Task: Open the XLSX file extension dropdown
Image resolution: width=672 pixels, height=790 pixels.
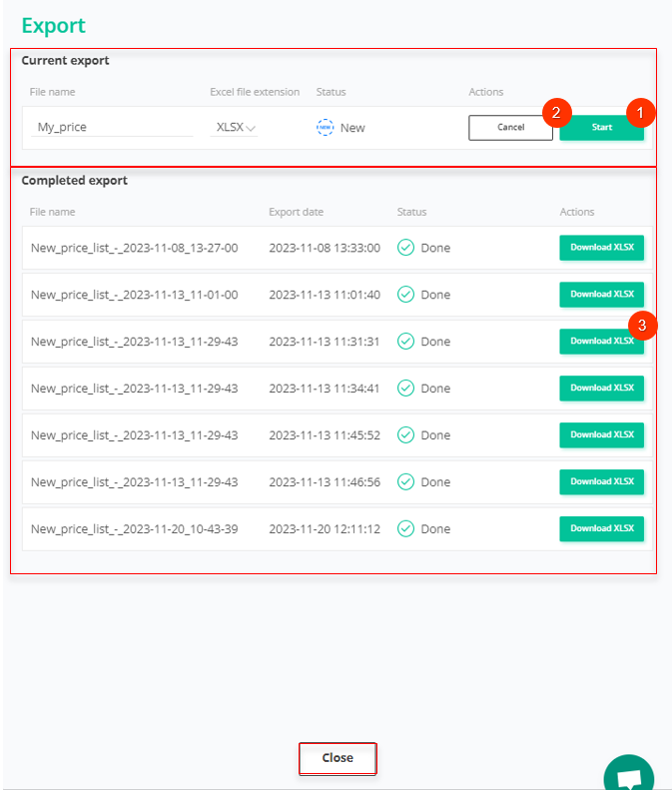Action: (x=235, y=127)
